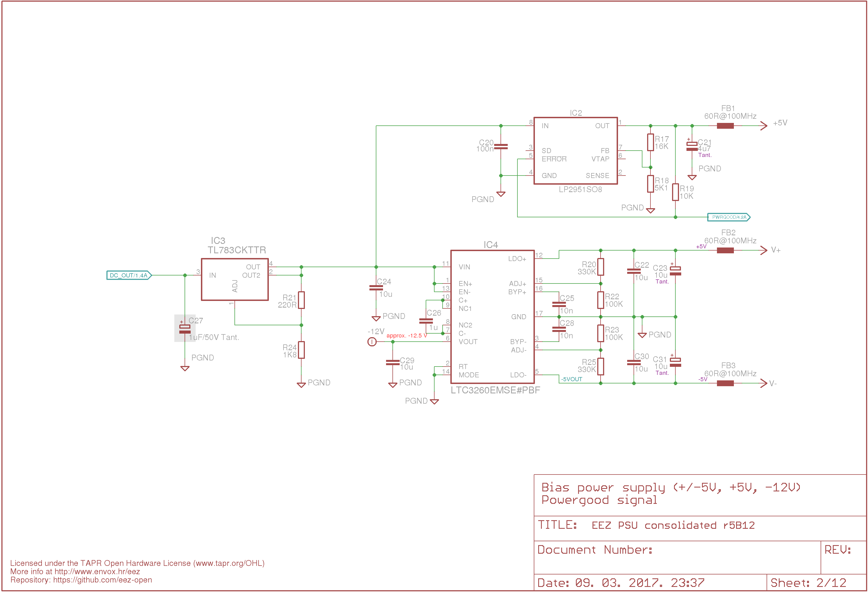Click the C21 4u7 tantalum capacitor
This screenshot has width=868, height=593.
(x=692, y=146)
